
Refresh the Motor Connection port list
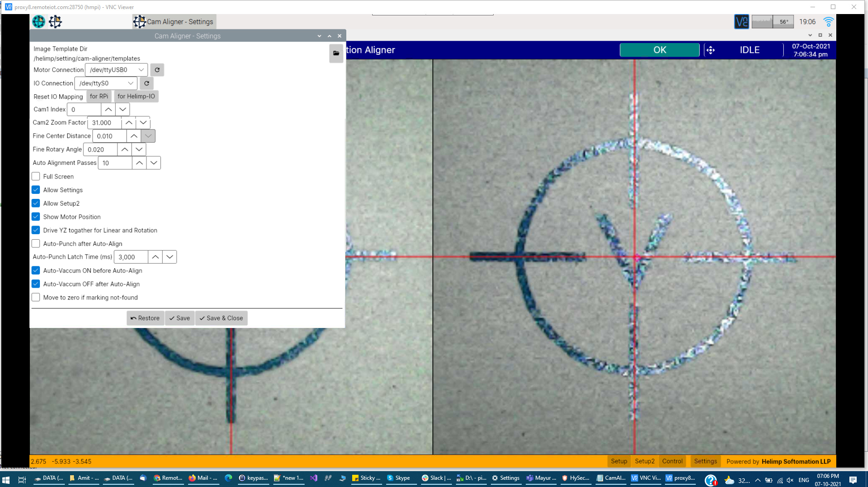click(x=157, y=70)
